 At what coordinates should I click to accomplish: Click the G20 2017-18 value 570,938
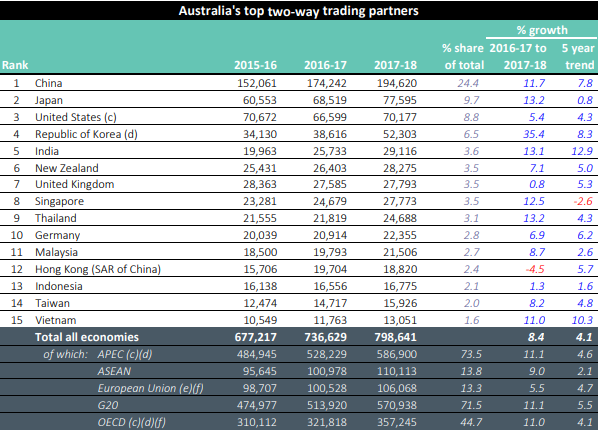click(397, 405)
